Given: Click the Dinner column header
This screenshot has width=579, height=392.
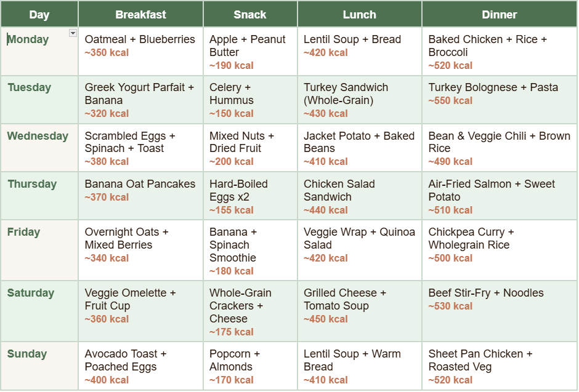Looking at the screenshot, I should 499,14.
